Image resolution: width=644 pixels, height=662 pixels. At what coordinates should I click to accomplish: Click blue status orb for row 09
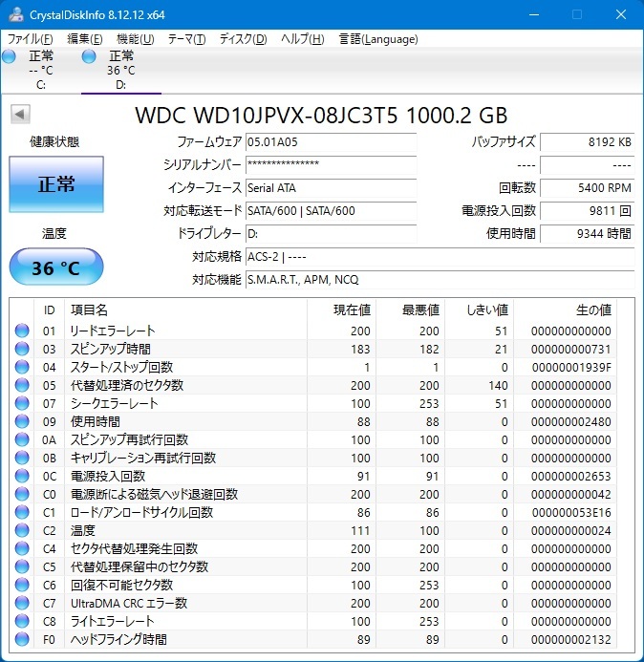tap(22, 421)
